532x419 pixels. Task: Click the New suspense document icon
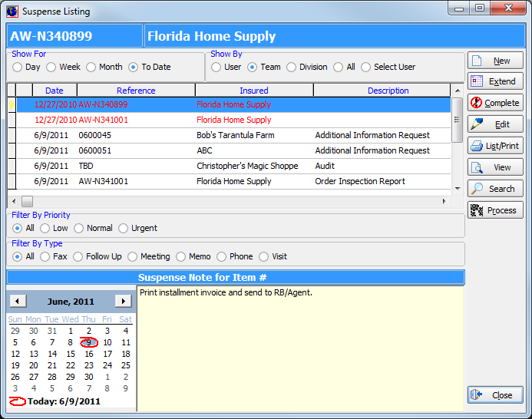(477, 61)
